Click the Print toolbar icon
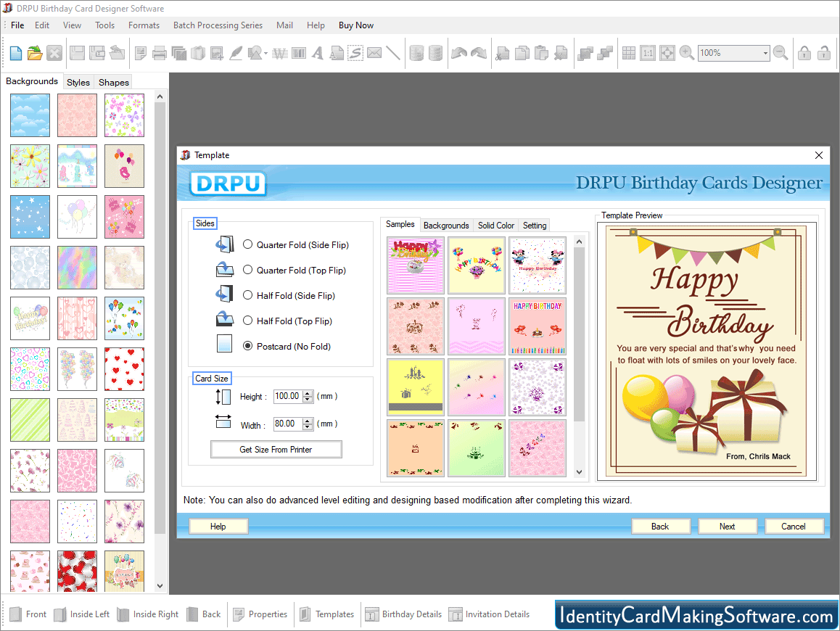The width and height of the screenshot is (840, 631). pos(160,53)
